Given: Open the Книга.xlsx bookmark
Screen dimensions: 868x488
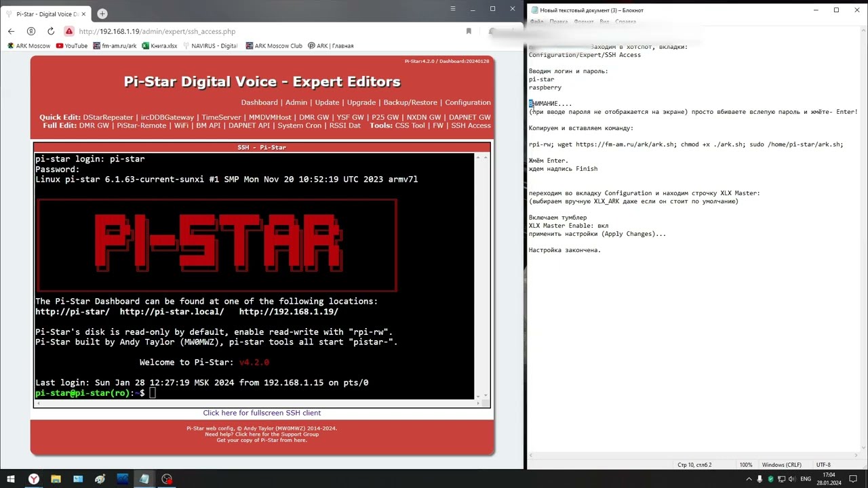Looking at the screenshot, I should 159,46.
